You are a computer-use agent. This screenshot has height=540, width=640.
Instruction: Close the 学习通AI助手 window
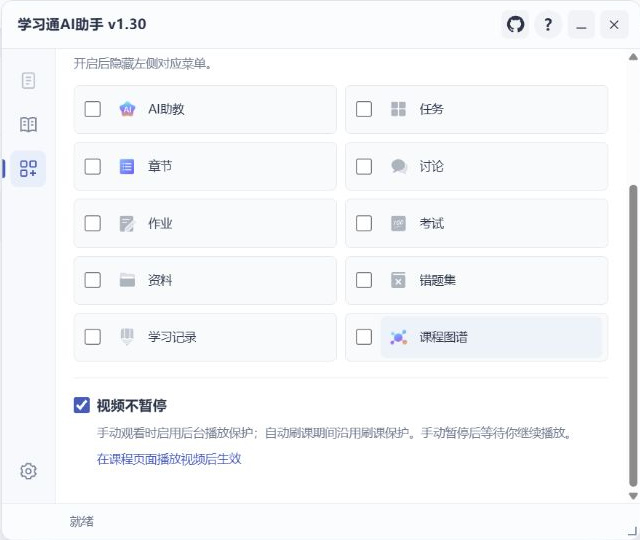[x=614, y=24]
